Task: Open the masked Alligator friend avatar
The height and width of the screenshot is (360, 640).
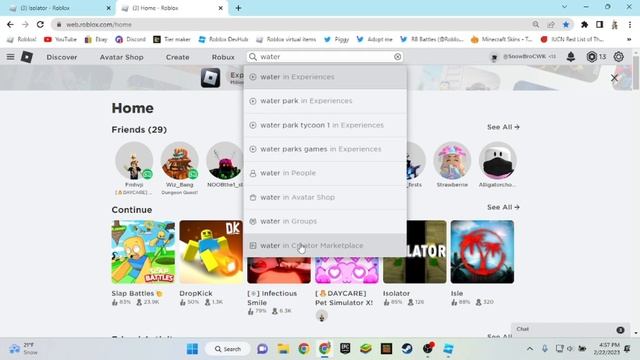Action: pyautogui.click(x=498, y=161)
